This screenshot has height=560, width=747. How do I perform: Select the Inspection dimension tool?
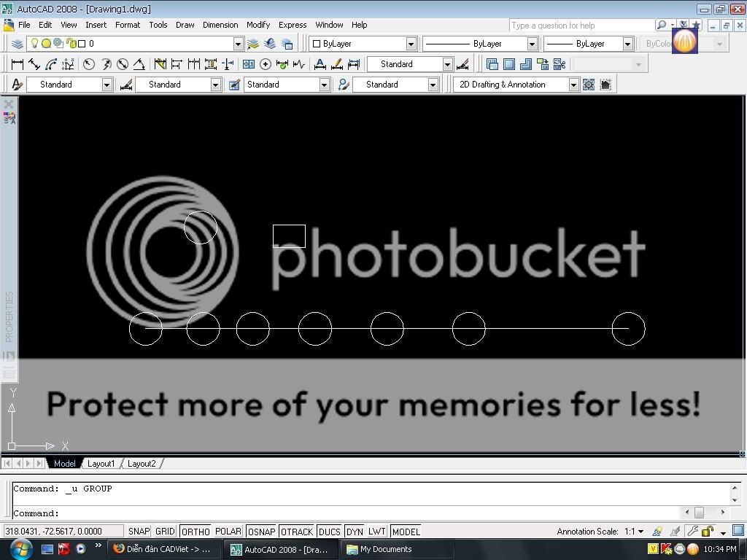click(282, 64)
